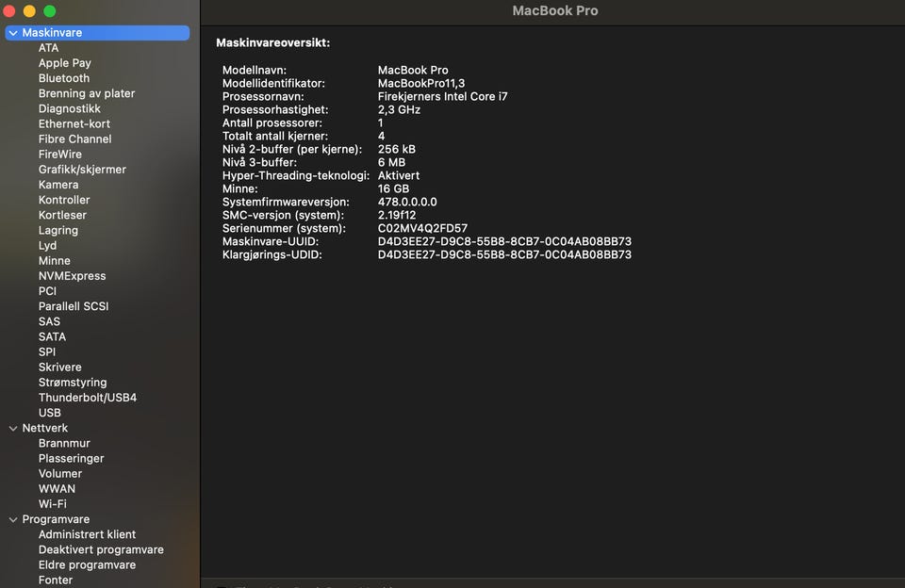Click the 6 MB level 3 buffer value

coord(391,163)
